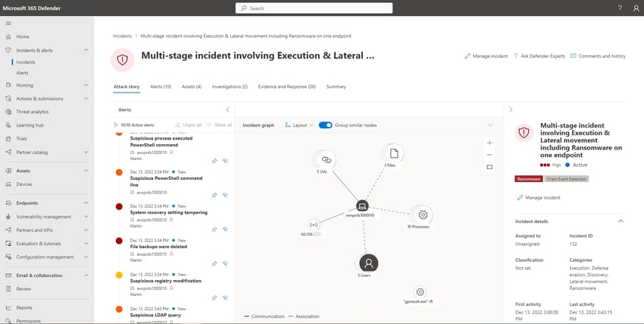Open Threat analytics in sidebar

tap(33, 112)
